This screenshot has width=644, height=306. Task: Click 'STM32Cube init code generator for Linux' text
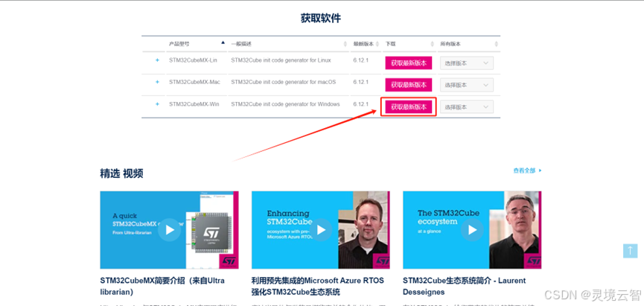click(x=281, y=60)
